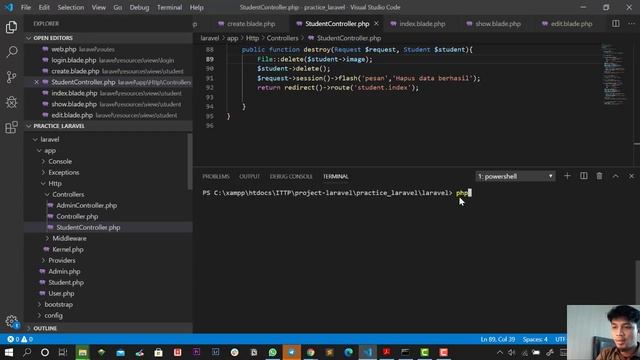Kill terminal with trash icon
Screen dimensions: 640x360
pyautogui.click(x=599, y=176)
